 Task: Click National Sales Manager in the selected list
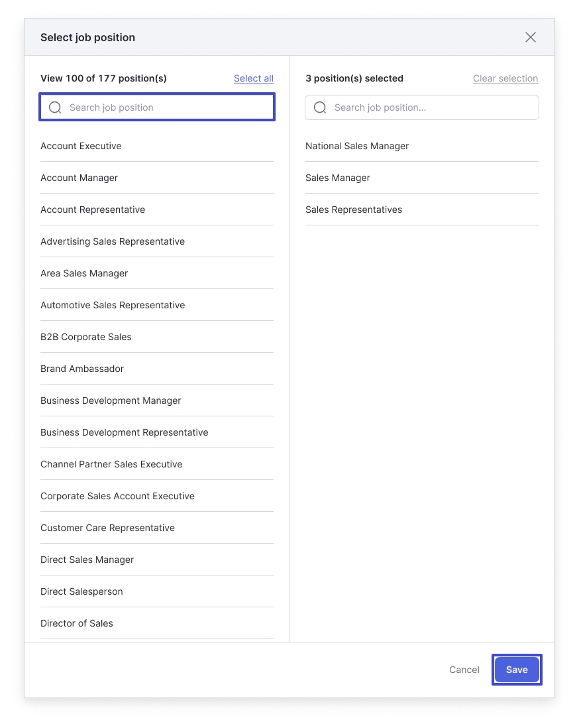(357, 146)
